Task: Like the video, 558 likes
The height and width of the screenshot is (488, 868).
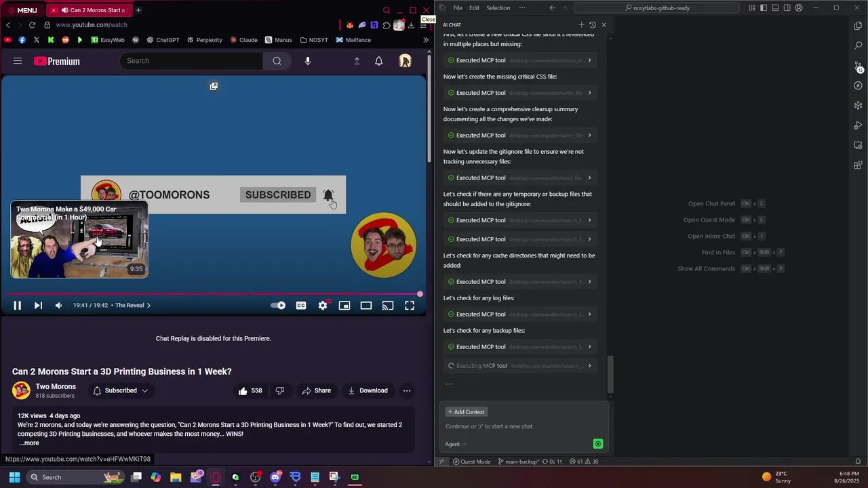Action: (250, 390)
